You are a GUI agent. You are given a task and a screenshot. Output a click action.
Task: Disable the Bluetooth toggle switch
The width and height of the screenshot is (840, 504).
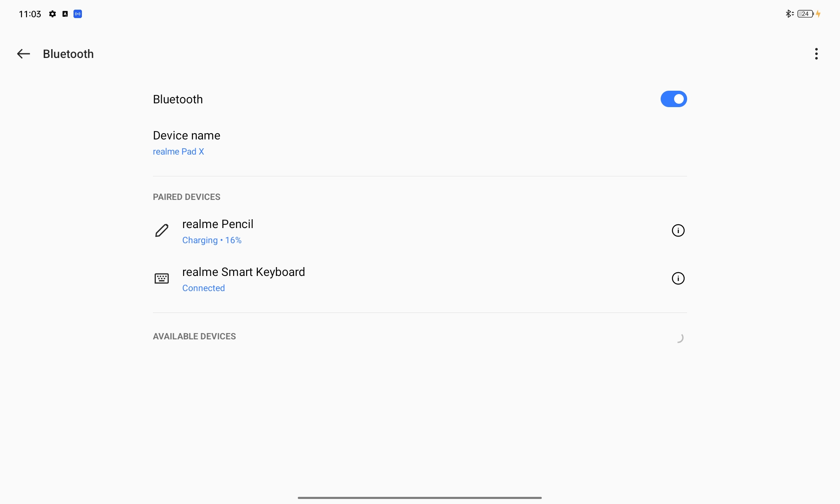(673, 99)
